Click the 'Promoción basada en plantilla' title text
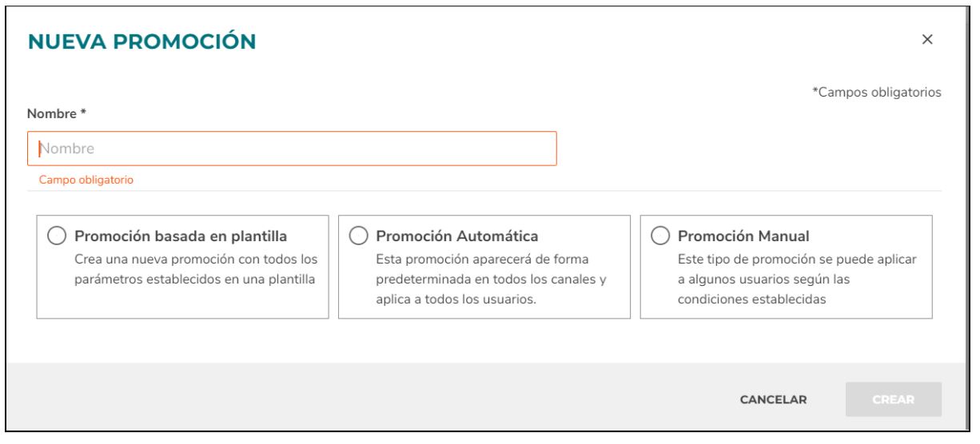 [181, 236]
